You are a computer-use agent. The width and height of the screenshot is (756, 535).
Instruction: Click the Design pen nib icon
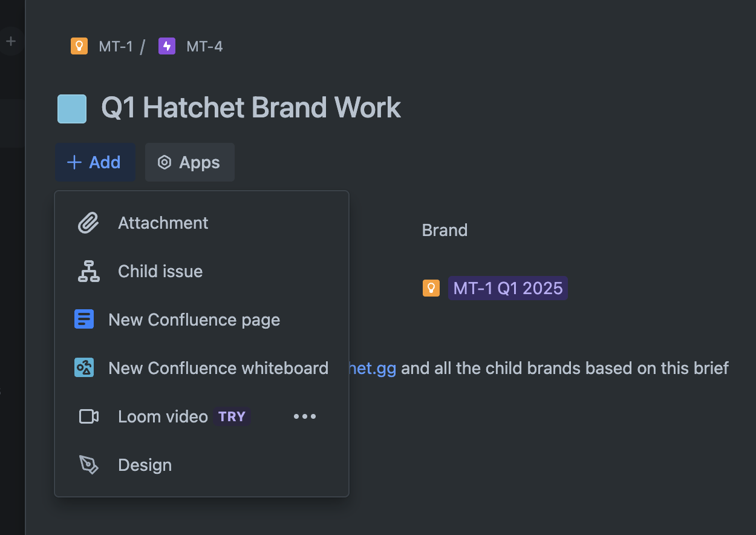(x=89, y=465)
